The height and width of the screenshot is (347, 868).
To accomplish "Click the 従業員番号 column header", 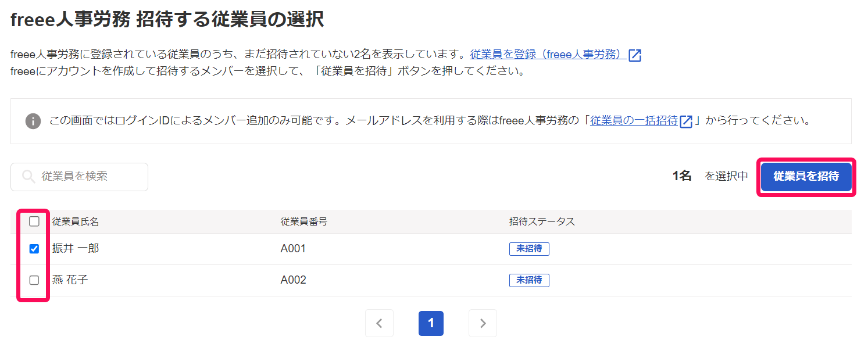I will click(x=303, y=221).
